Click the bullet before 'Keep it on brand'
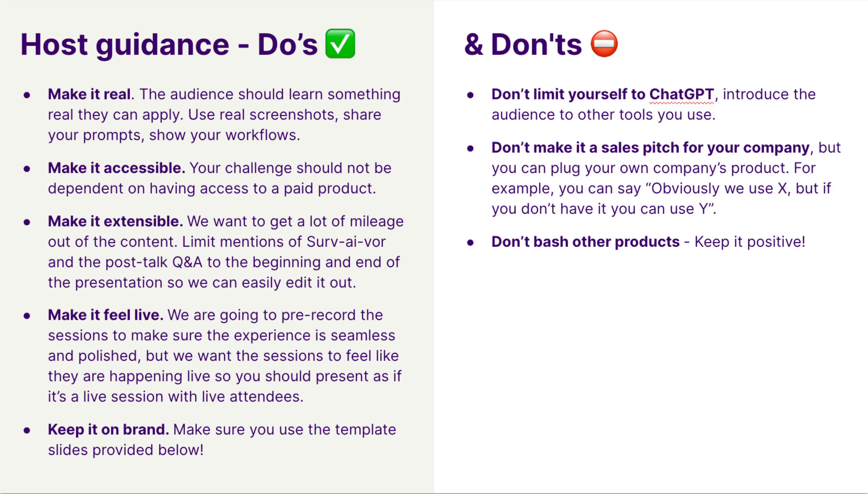Screen dimensions: 868x494 point(27,430)
